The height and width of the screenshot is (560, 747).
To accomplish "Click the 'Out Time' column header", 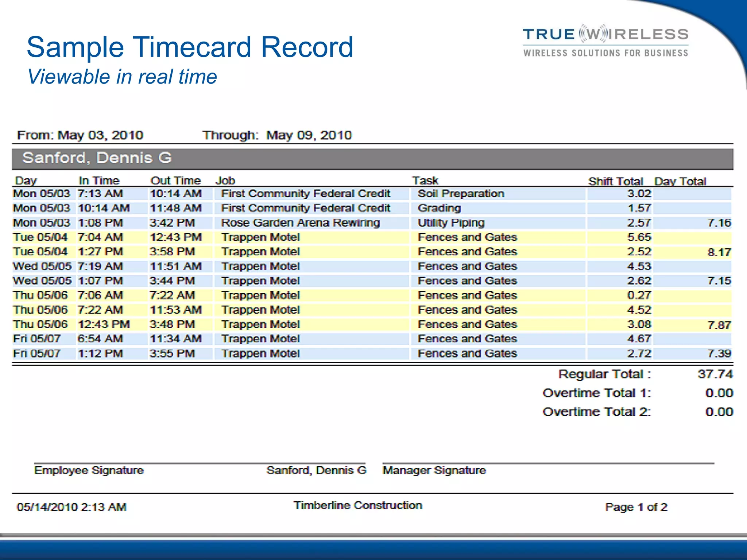I will point(175,180).
